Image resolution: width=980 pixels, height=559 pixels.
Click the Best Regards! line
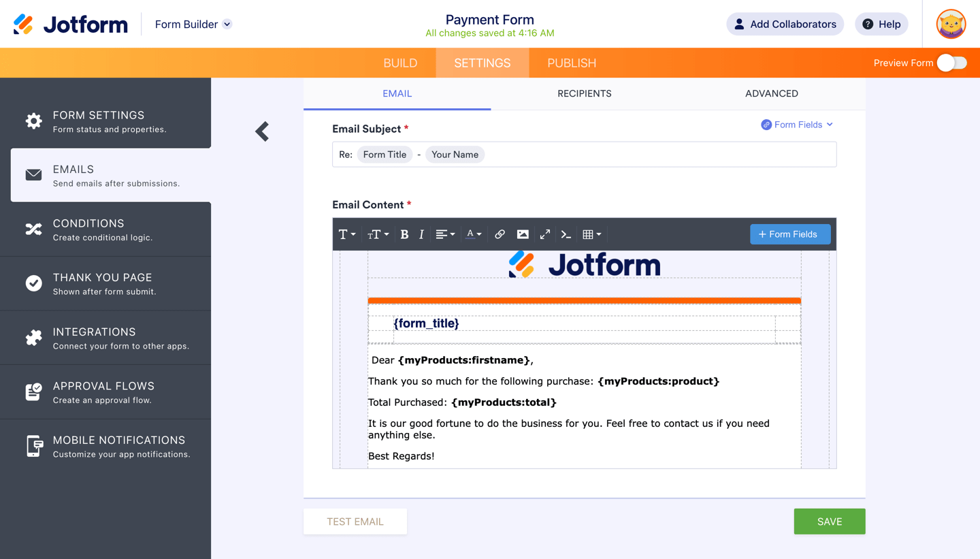click(402, 456)
